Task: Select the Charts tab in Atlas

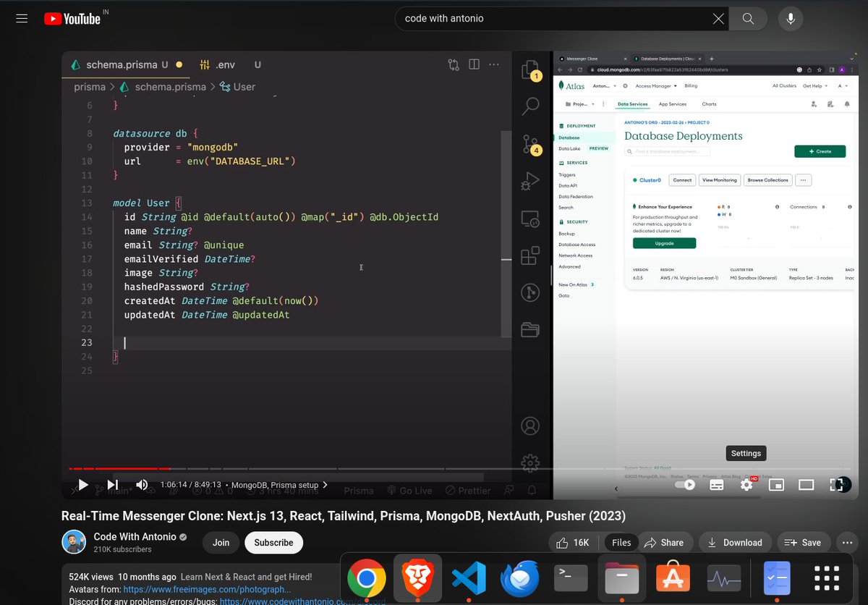Action: coord(709,104)
